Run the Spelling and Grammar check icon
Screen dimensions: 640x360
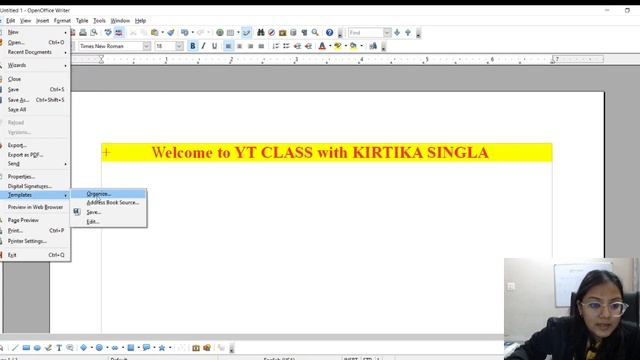point(108,33)
